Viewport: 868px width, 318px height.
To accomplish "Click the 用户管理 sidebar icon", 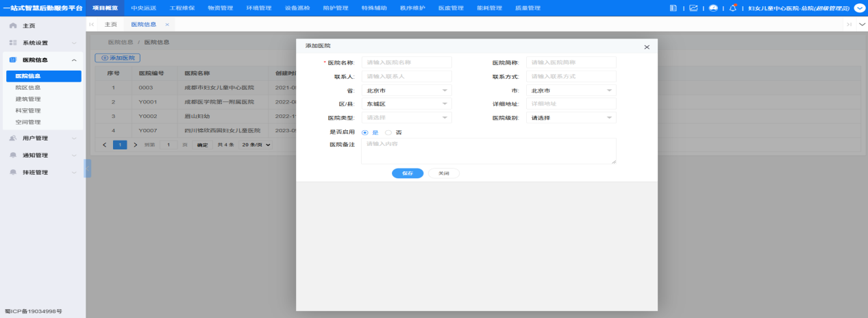I will coord(13,138).
